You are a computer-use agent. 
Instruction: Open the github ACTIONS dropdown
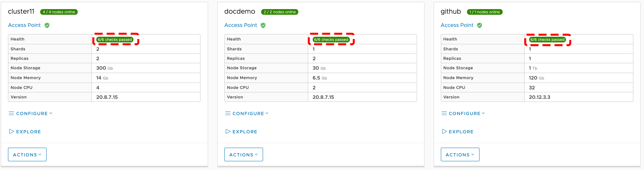[460, 154]
